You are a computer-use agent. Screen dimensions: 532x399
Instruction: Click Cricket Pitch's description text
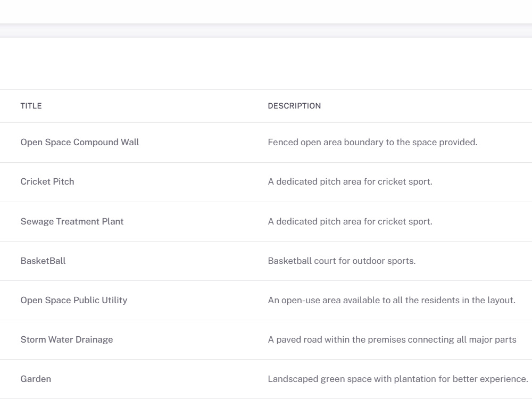coord(350,181)
